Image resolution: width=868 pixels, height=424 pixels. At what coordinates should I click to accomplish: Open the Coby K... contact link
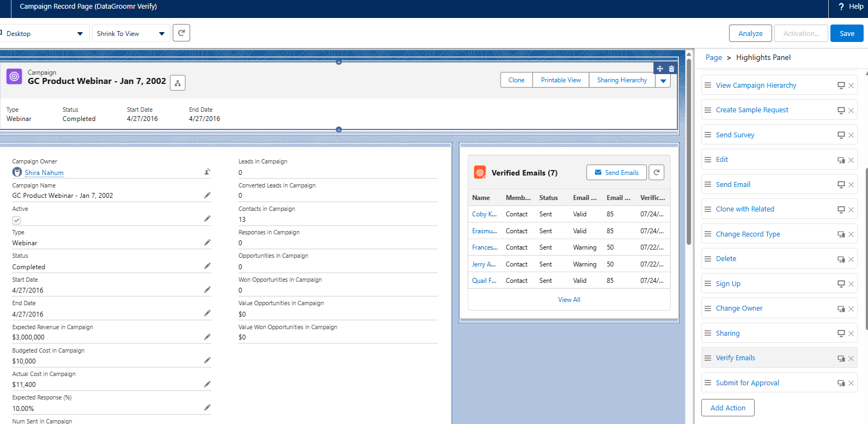(484, 214)
